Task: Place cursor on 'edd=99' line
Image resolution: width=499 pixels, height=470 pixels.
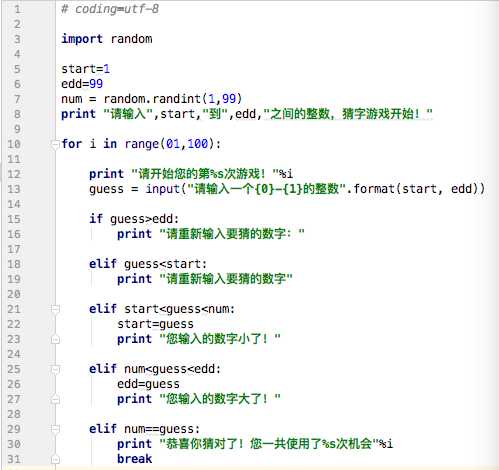Action: pyautogui.click(x=82, y=84)
